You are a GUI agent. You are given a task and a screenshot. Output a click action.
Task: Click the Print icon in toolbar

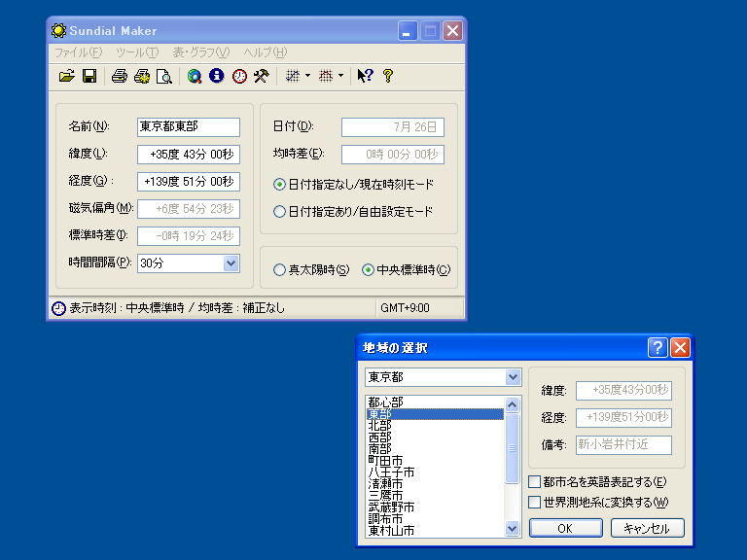pyautogui.click(x=119, y=76)
